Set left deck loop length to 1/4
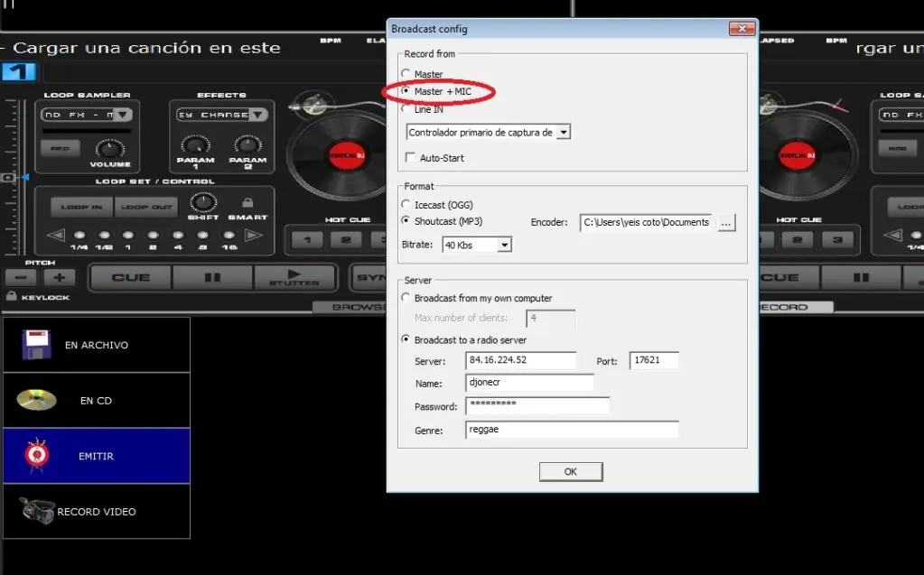Viewport: 924px width, 575px height. [79, 235]
